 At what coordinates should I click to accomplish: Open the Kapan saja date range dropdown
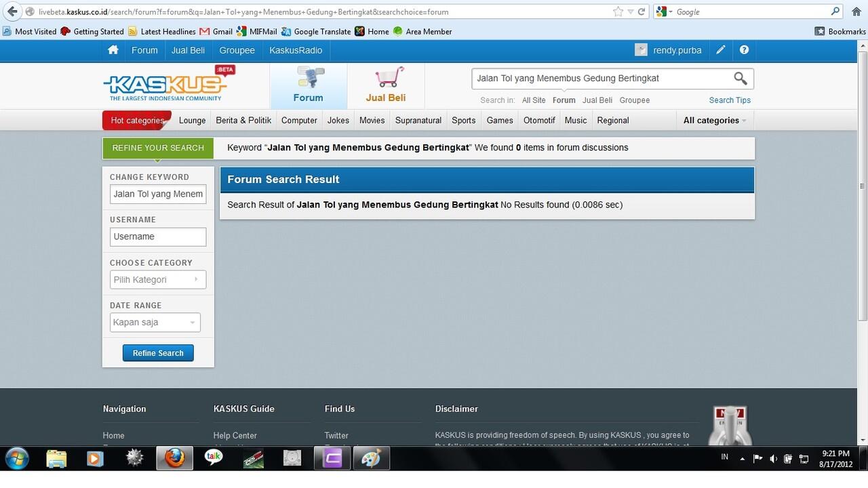click(x=155, y=323)
